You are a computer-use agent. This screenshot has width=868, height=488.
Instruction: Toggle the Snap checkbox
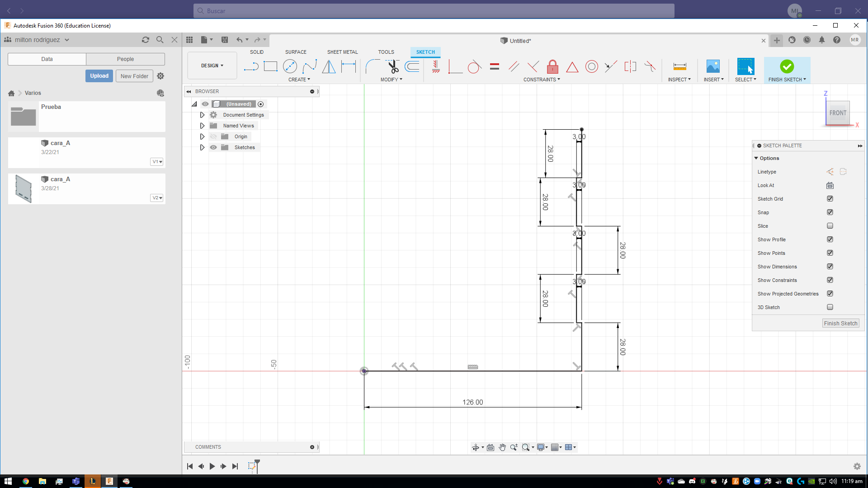click(830, 212)
